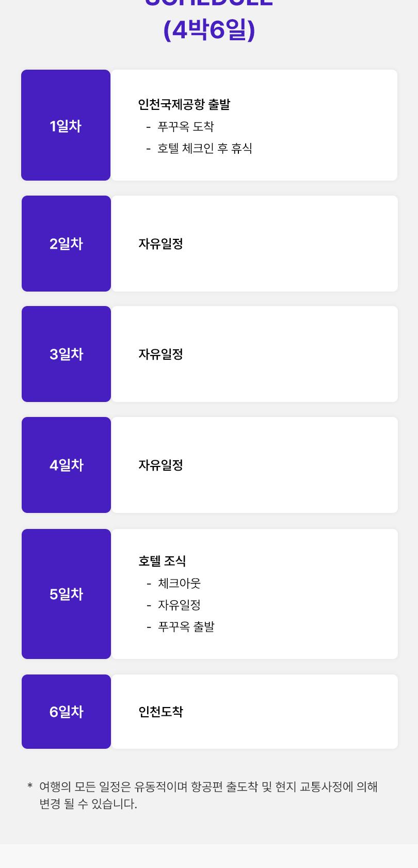
Task: Select the 6일차 purple day block
Action: coord(66,712)
